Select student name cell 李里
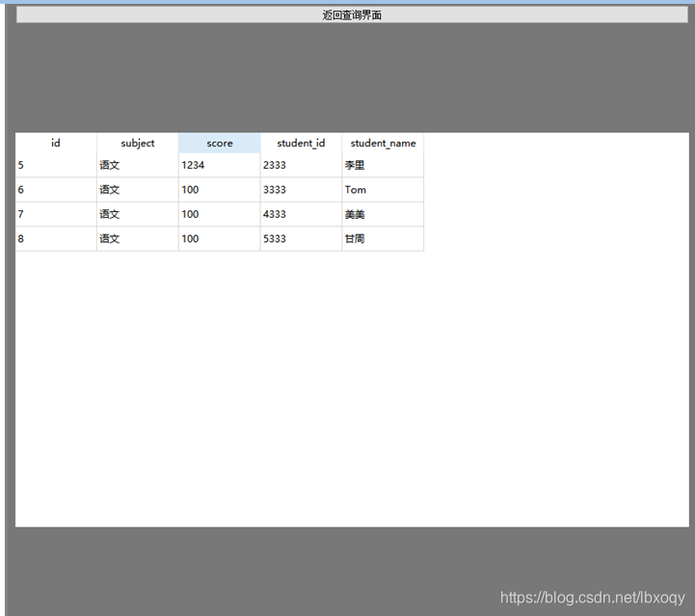 tap(383, 165)
